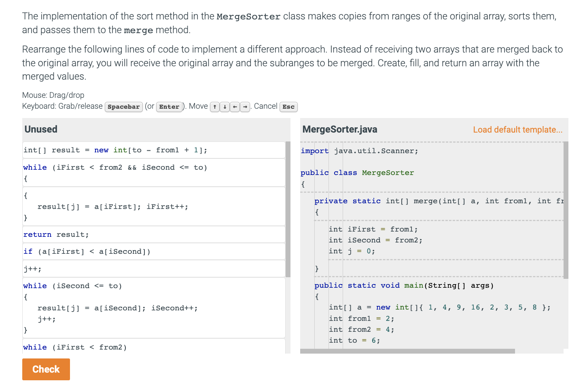Viewport: 585px width, 392px height.
Task: Click the right arrow key hint
Action: [245, 107]
